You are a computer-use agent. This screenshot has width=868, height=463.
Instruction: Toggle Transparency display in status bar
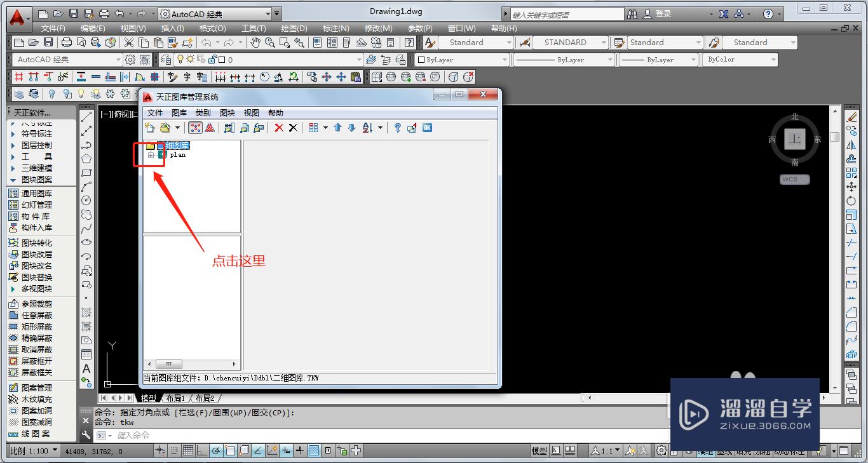pos(314,451)
